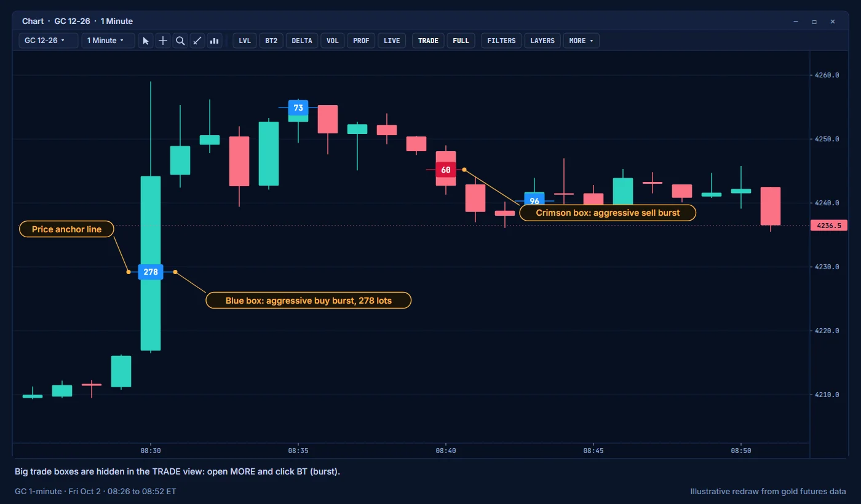The width and height of the screenshot is (861, 504).
Task: Toggle the LIVE mode button
Action: click(392, 41)
